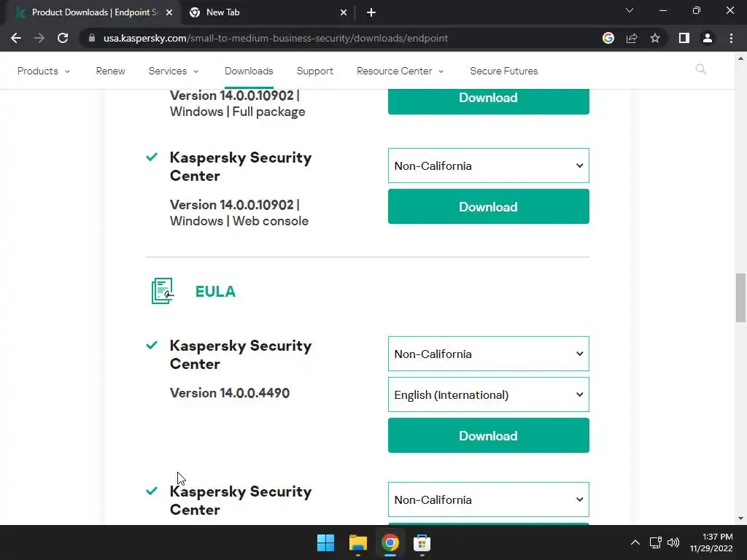Click Chrome icon in taskbar

(390, 542)
